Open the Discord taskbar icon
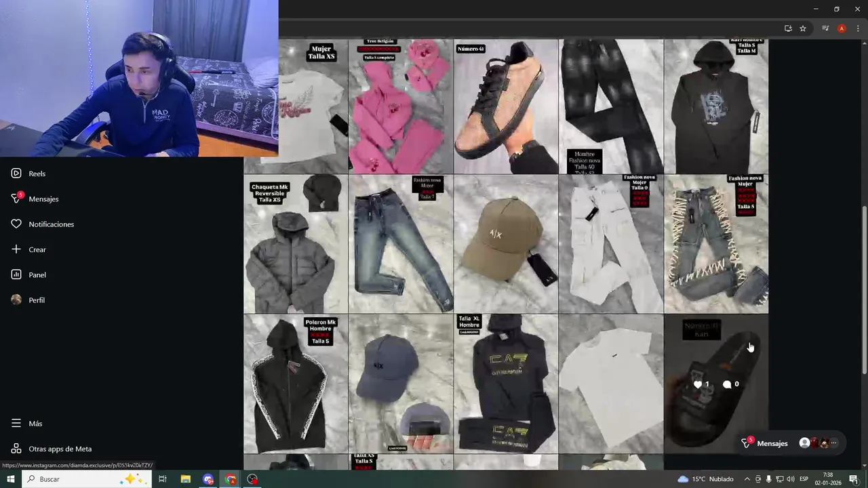 pyautogui.click(x=208, y=479)
